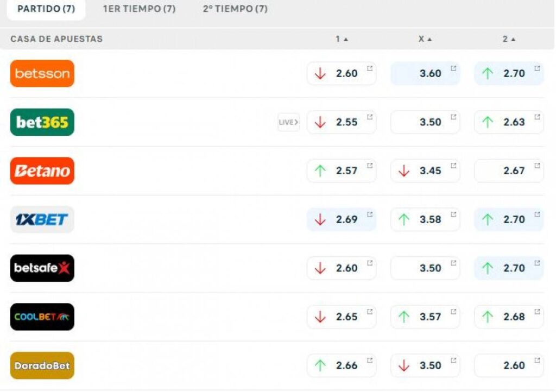Click external link icon on DoradoBet 2.60 odds

(x=537, y=360)
